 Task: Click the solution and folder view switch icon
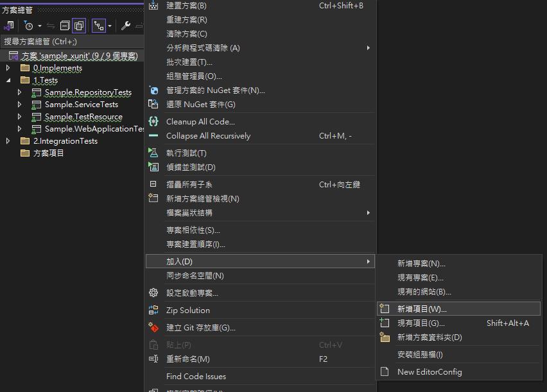pos(9,26)
